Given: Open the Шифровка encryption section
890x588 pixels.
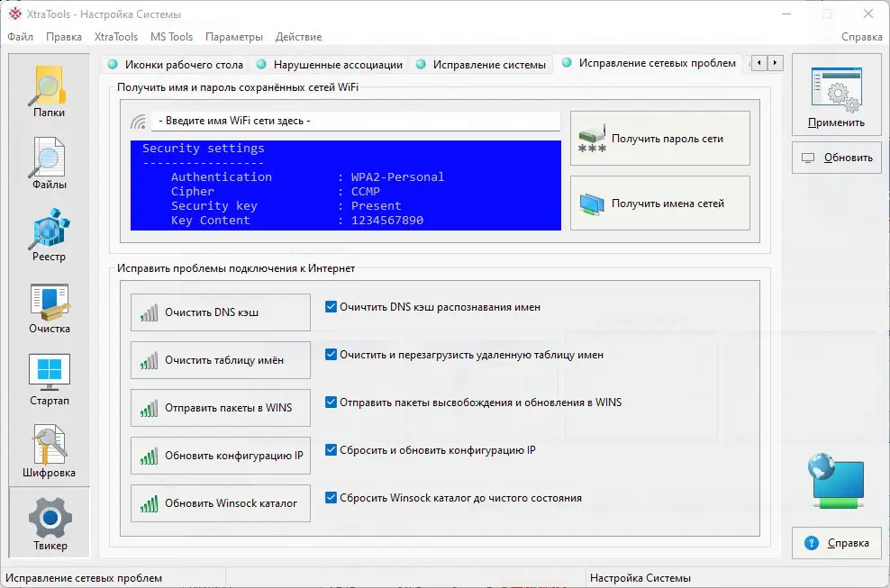Looking at the screenshot, I should coord(49,452).
